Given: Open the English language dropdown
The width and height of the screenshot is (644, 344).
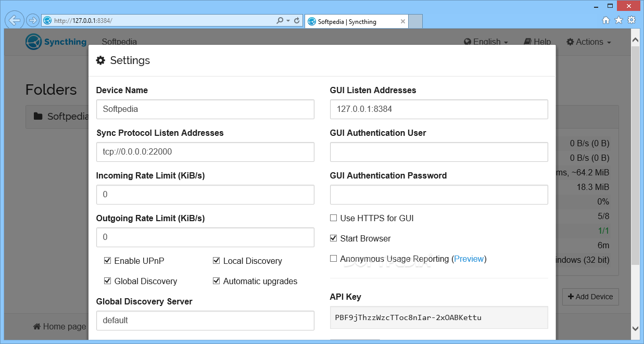Looking at the screenshot, I should pos(486,42).
